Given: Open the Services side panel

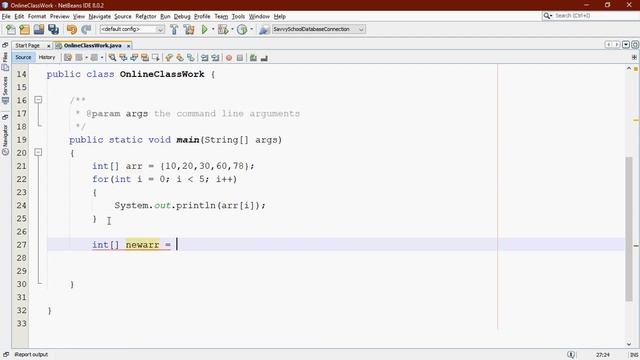Looking at the screenshot, I should coord(5,90).
